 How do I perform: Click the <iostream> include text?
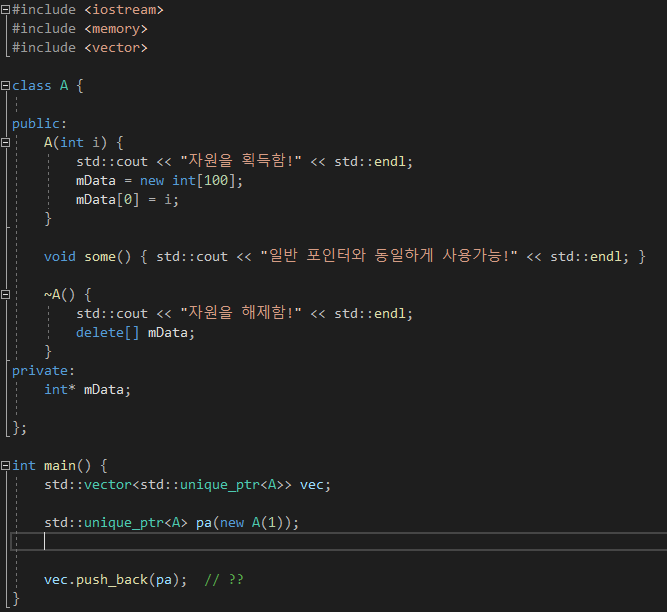[124, 10]
